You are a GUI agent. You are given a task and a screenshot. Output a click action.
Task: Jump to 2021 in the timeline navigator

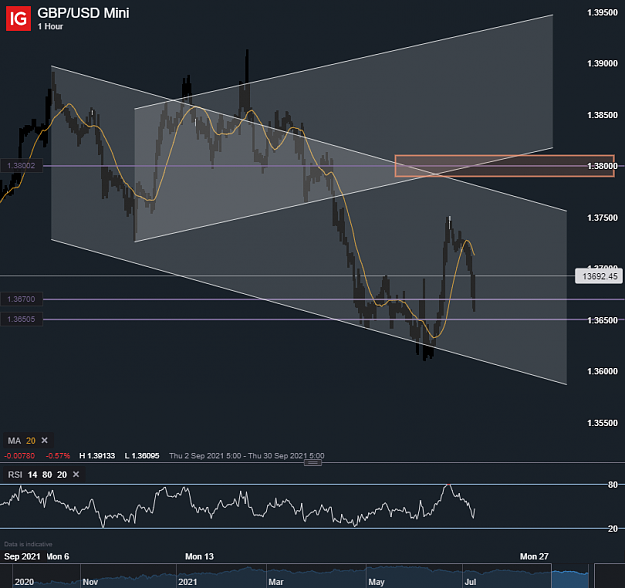click(187, 582)
